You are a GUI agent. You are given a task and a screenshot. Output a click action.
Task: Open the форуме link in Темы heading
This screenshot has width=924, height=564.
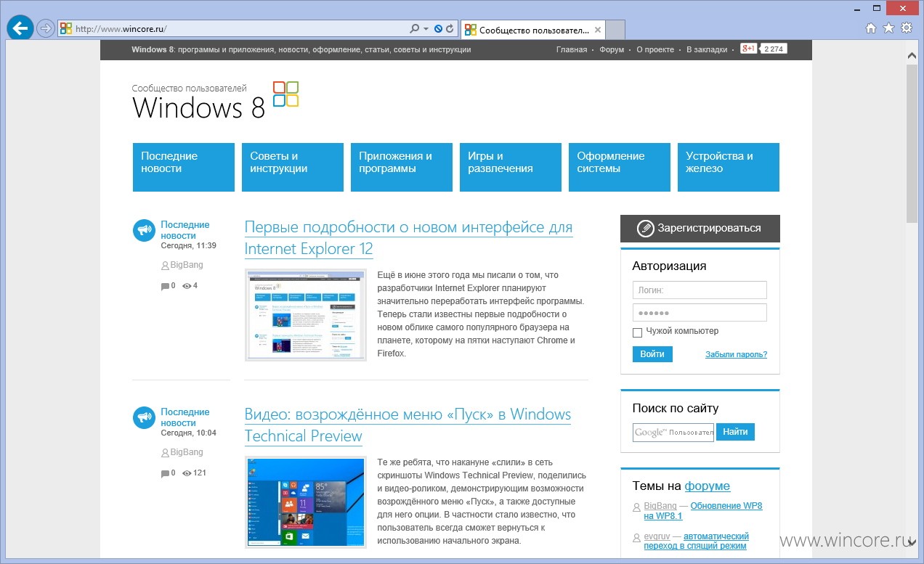click(x=707, y=486)
